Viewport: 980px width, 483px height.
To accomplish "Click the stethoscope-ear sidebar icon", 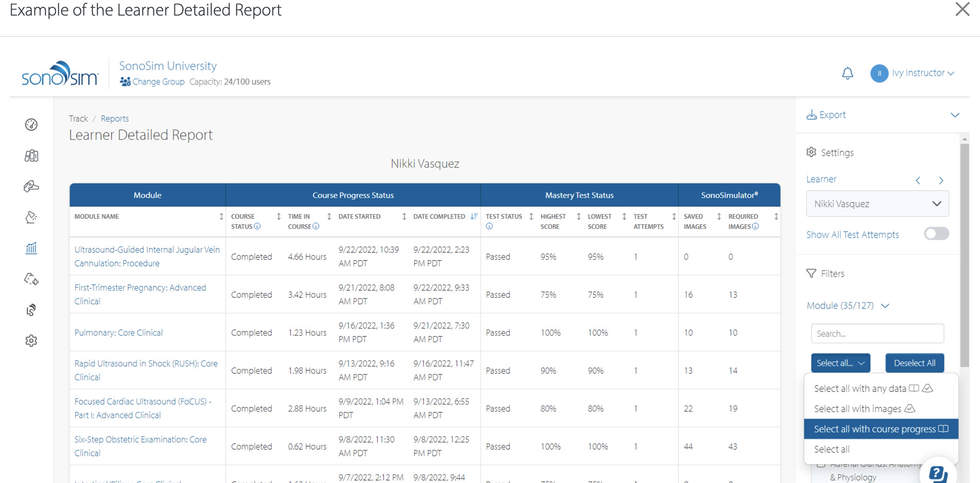I will pyautogui.click(x=31, y=310).
